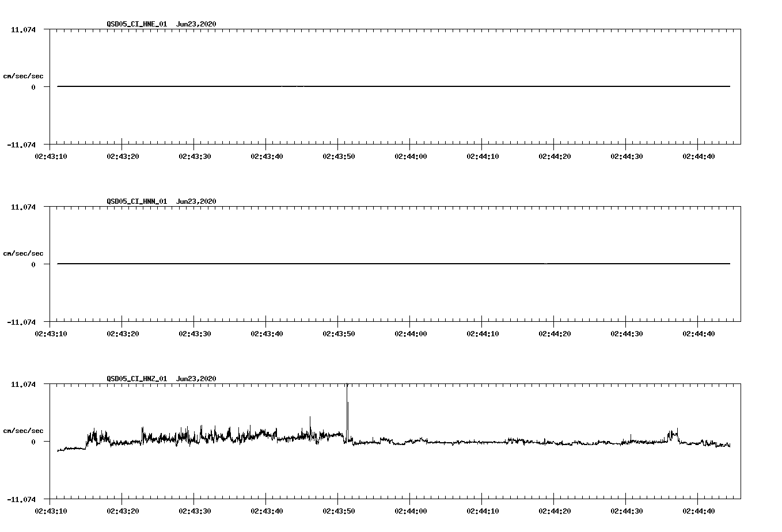Viewport: 782px width, 532px height.
Task: Click 02:43:30 time label on HNE plot
Action: coord(195,156)
